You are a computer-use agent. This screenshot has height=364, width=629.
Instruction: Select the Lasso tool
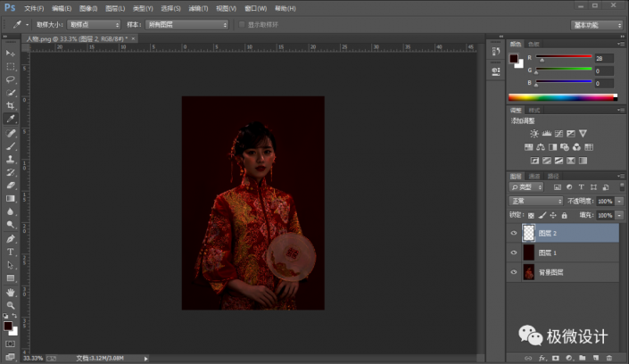click(x=11, y=79)
